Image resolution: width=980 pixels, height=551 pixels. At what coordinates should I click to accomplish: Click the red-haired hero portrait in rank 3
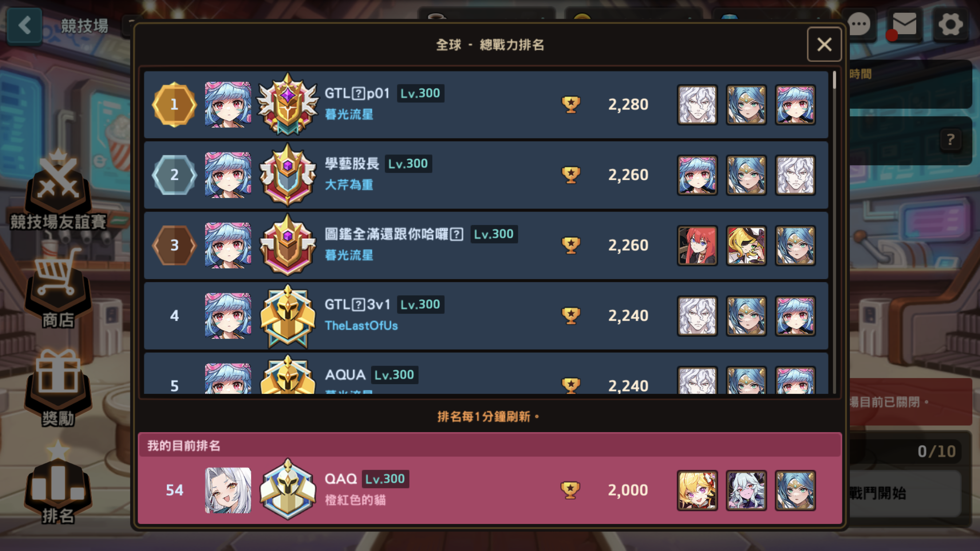click(697, 245)
